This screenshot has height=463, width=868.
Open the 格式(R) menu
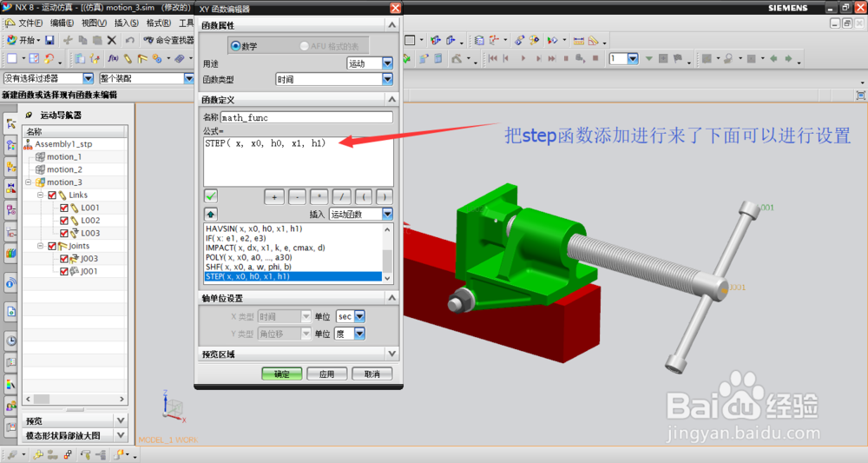(158, 23)
